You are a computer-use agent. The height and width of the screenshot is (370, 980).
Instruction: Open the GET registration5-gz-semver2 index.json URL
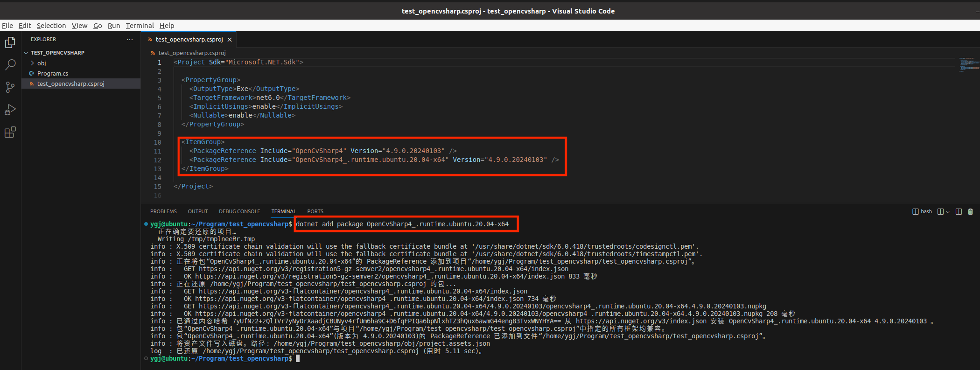pos(384,269)
